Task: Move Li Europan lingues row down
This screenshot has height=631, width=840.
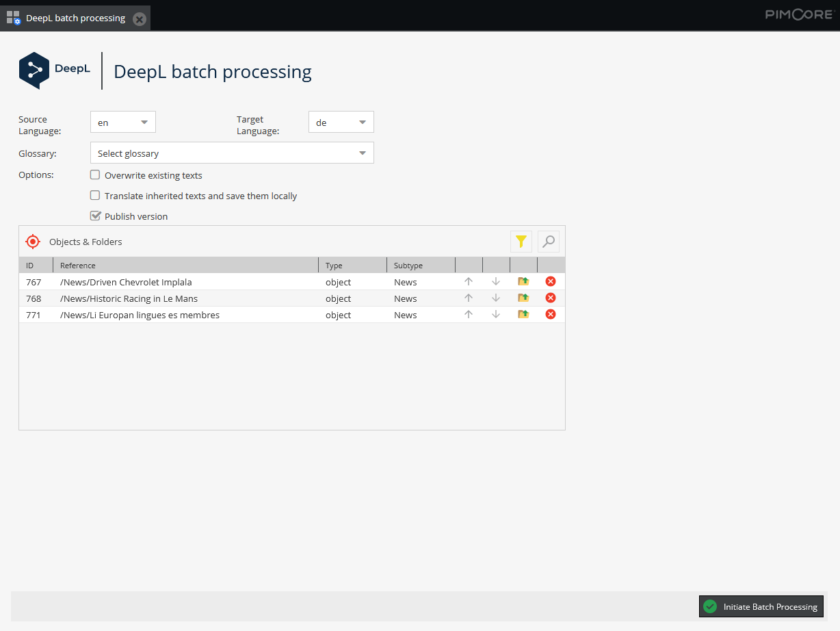Action: [x=496, y=314]
